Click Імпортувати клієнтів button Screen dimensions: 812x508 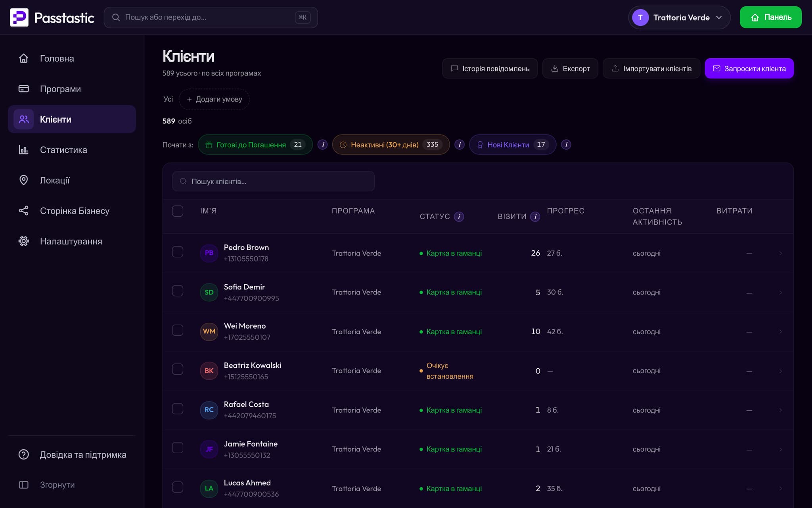tap(651, 69)
